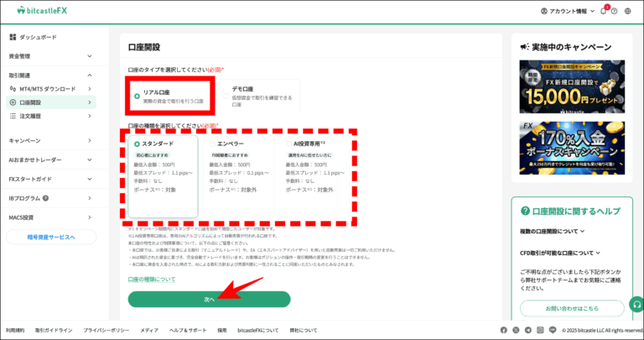Click the help question mark icon in header
This screenshot has height=340, width=644.
coord(615,12)
